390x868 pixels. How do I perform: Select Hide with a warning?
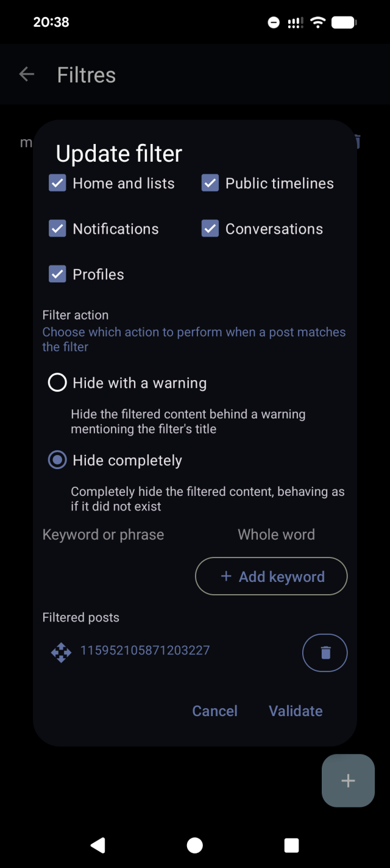[x=57, y=382]
